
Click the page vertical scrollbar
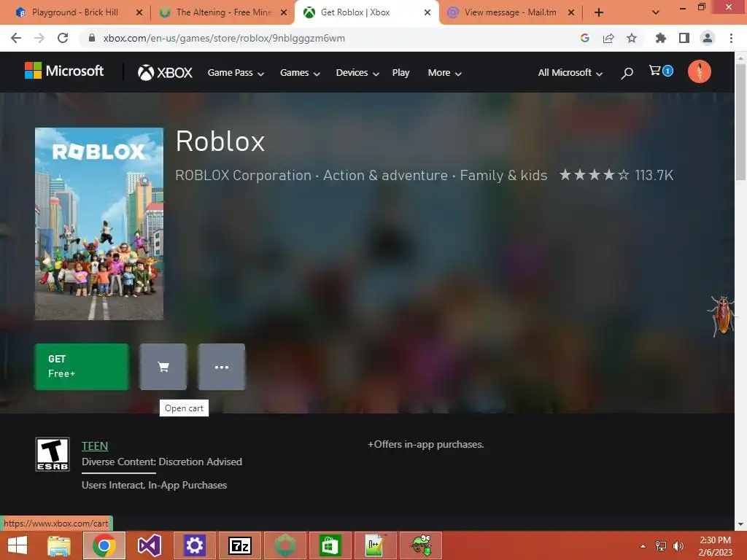tap(740, 122)
